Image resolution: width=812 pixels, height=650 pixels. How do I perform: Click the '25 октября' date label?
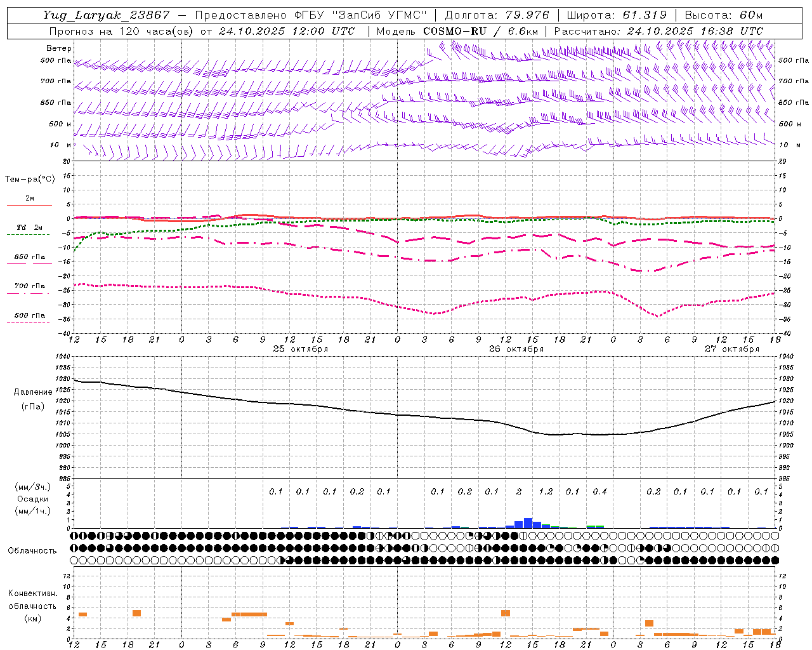(x=301, y=349)
